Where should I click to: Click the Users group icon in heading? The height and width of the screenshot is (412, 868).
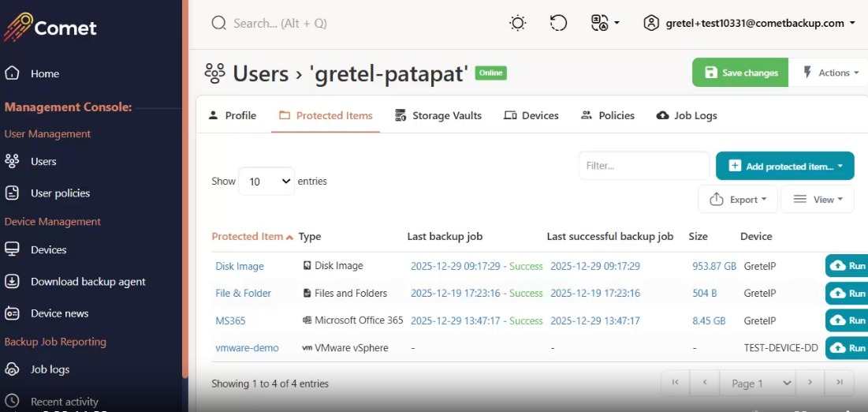tap(214, 73)
